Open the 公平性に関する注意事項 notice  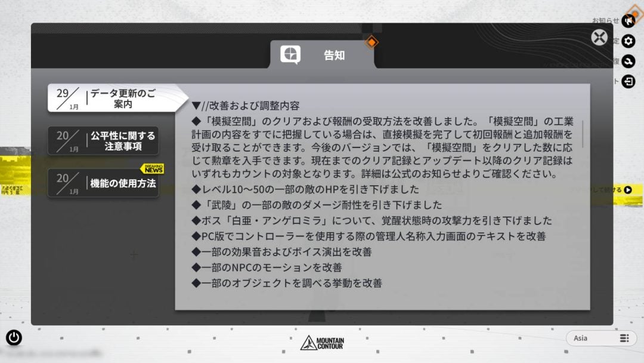tap(103, 141)
